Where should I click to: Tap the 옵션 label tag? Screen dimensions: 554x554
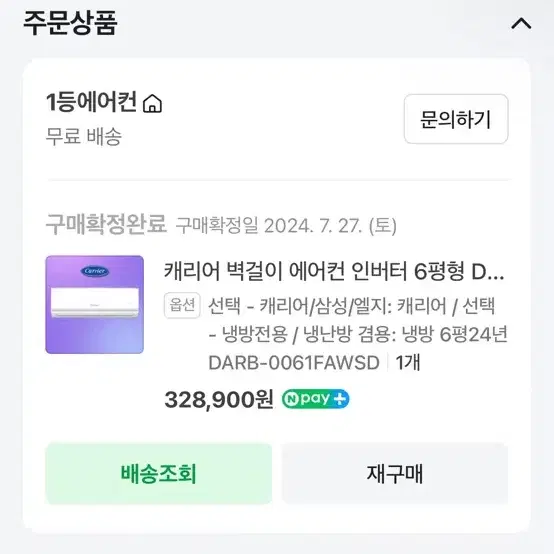(182, 305)
